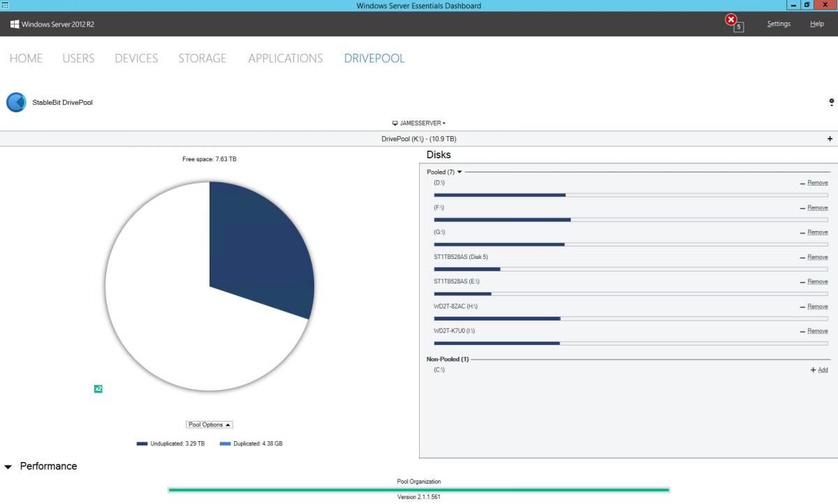Click the 'Unduplicated: 3.29 TB' legend text
838x504 pixels.
click(x=177, y=444)
